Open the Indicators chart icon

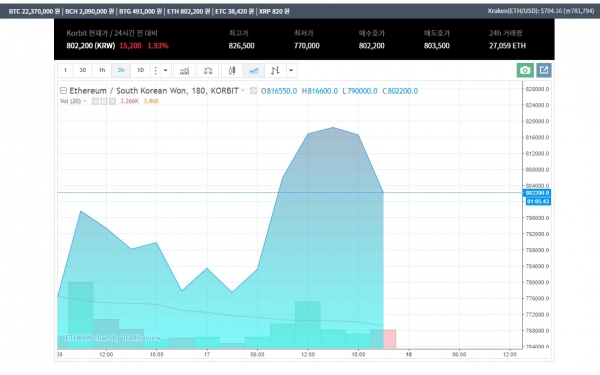(184, 70)
